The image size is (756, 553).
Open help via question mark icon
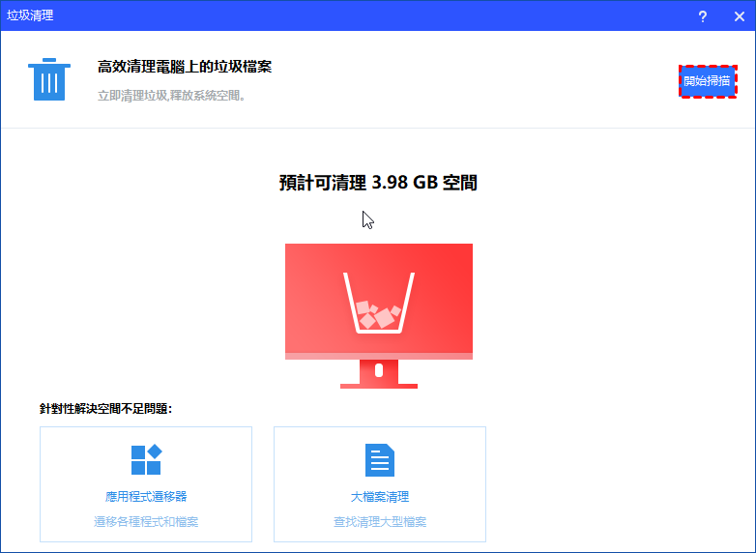point(703,16)
